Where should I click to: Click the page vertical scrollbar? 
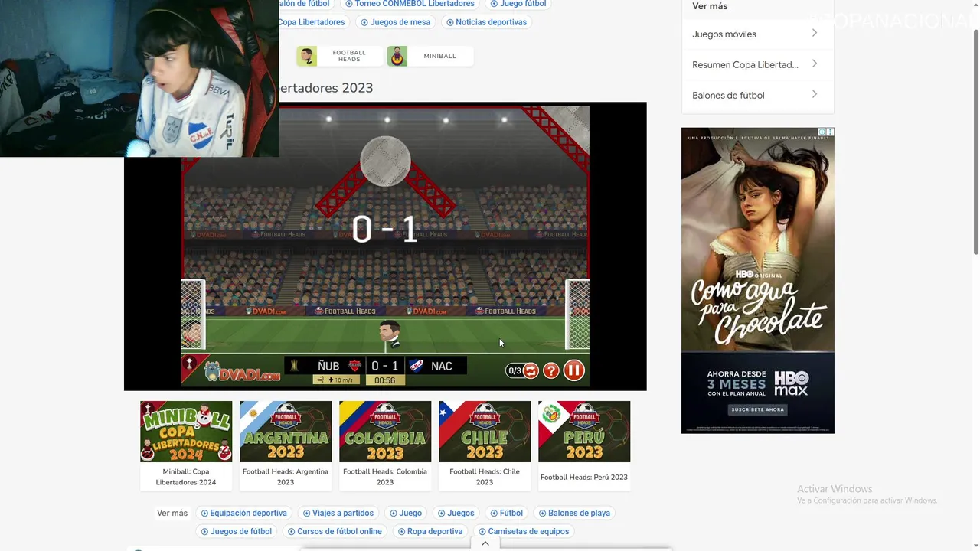point(975,142)
